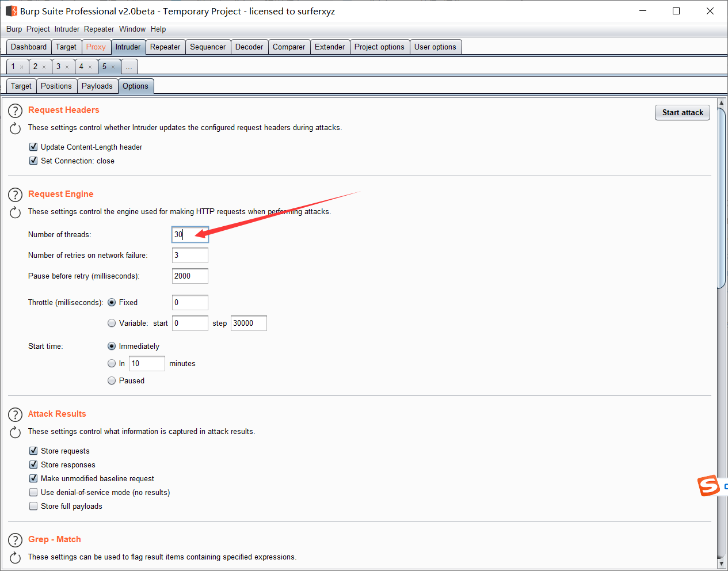Screen dimensions: 728x571
Task: Restore defaults for Request Headers section
Action: coord(16,128)
